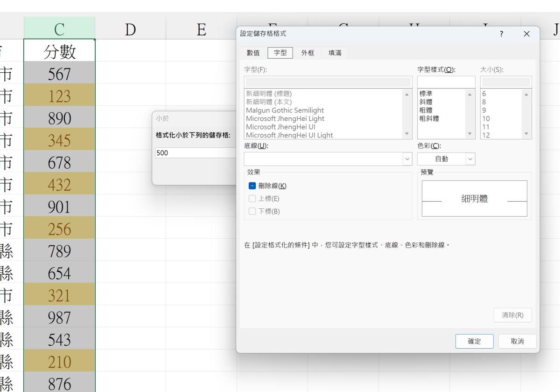The height and width of the screenshot is (392, 560).
Task: Enable the 上標 superscript checkbox
Action: tap(252, 199)
